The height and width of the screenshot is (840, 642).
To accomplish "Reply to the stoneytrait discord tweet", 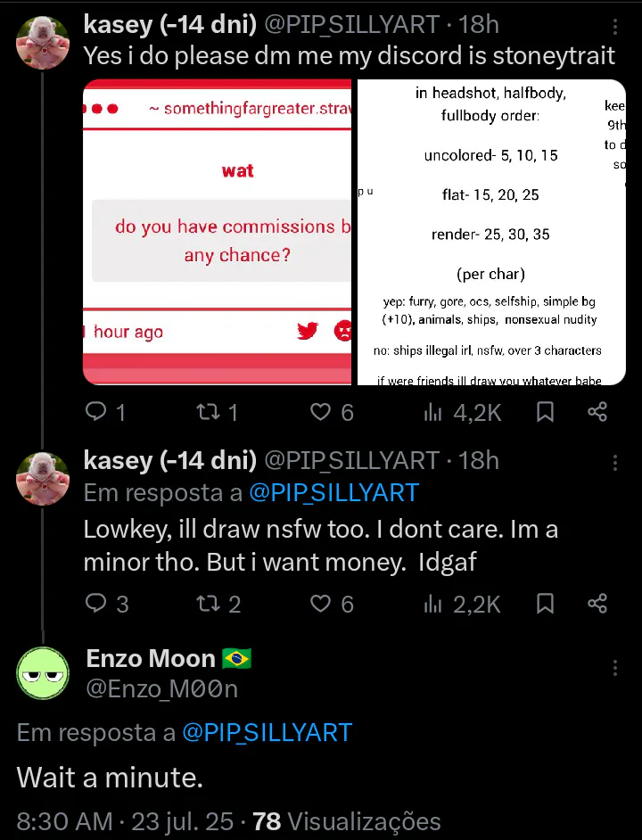I will point(105,412).
